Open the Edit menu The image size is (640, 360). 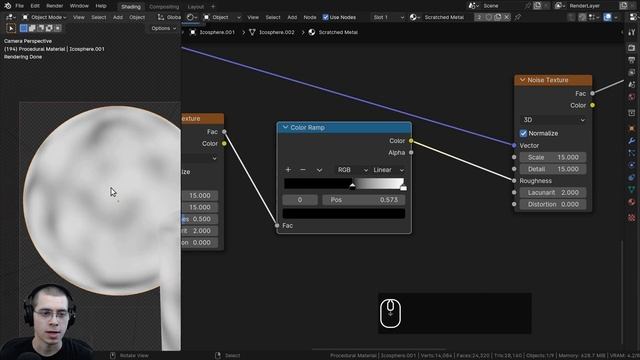[x=35, y=6]
